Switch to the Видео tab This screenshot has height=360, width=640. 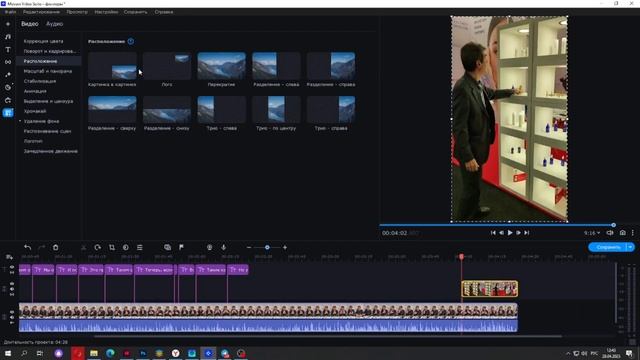click(x=30, y=24)
